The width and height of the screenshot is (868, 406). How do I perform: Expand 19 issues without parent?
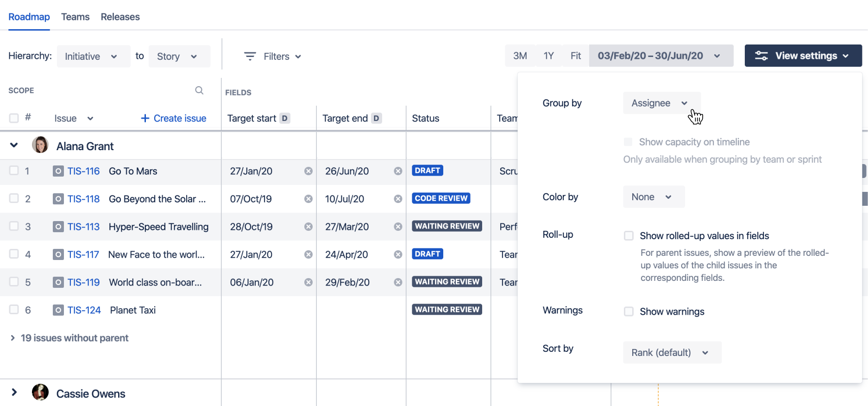click(13, 338)
